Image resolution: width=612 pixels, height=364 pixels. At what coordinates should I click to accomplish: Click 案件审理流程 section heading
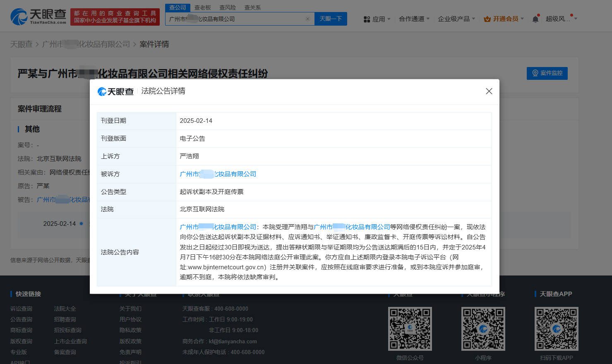click(40, 109)
